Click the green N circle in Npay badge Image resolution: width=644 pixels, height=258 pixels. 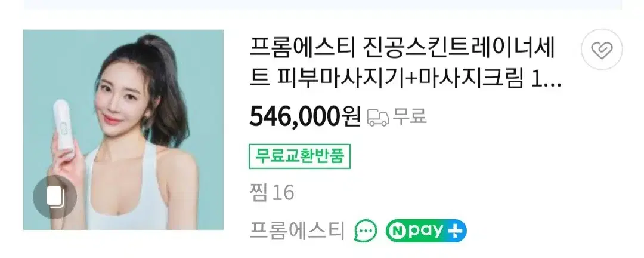[x=397, y=231]
